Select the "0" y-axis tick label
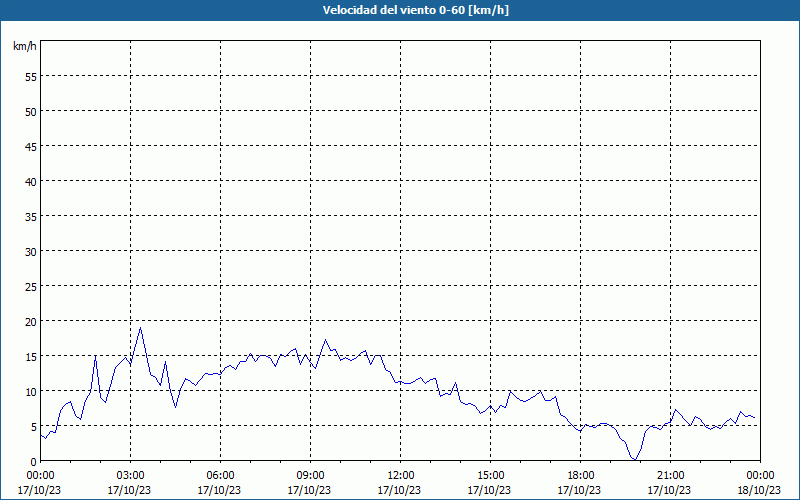The image size is (800, 500). pos(34,461)
